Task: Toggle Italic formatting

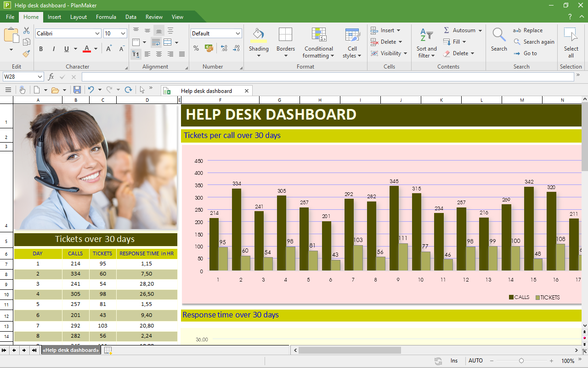Action: pos(54,49)
